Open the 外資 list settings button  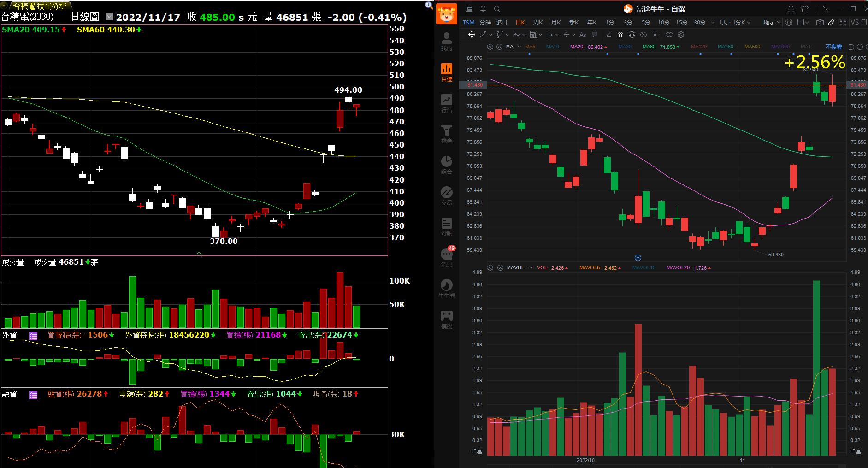click(x=33, y=336)
